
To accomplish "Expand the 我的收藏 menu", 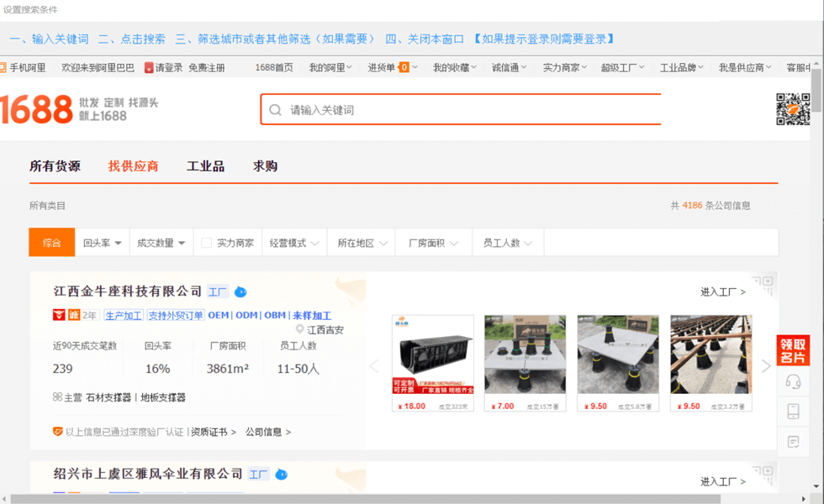I will pos(455,68).
